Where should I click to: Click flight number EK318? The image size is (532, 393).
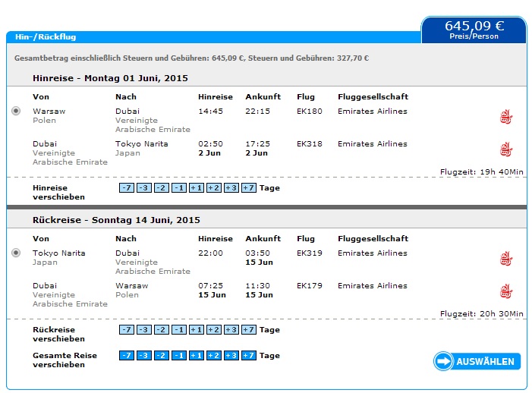pyautogui.click(x=310, y=144)
